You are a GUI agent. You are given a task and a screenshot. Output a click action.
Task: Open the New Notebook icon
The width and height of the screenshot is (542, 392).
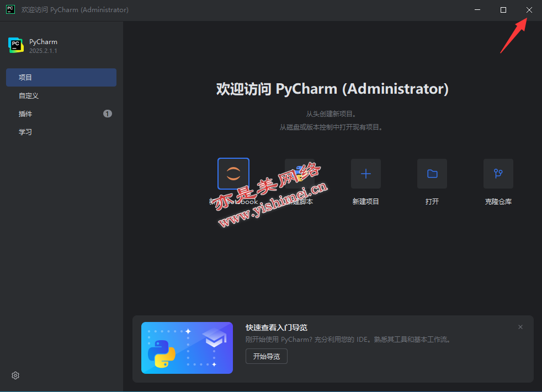tap(233, 174)
